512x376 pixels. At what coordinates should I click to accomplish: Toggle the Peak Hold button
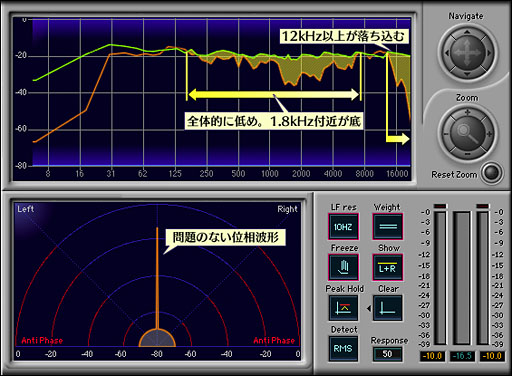(343, 308)
